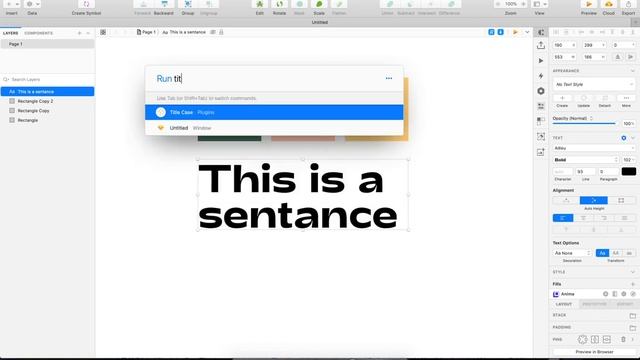
Task: Click the hexagon icon in side strip
Action: [541, 91]
